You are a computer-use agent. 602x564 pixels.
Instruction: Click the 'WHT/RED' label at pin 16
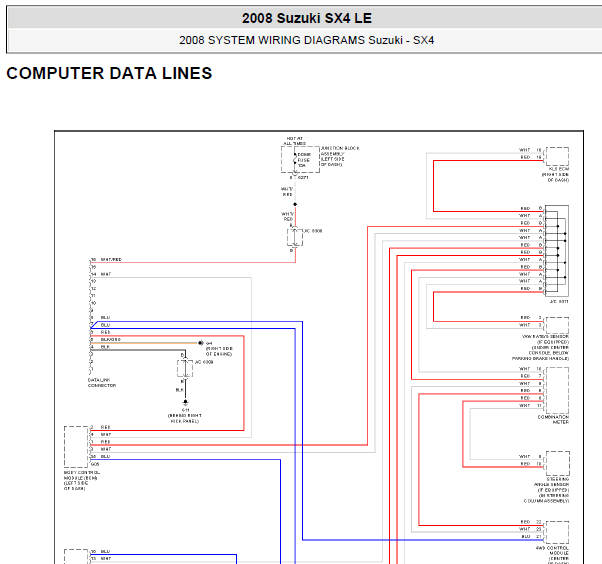111,260
